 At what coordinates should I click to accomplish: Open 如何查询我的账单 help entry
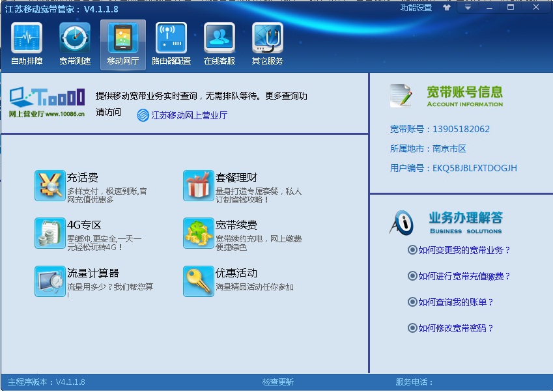456,302
